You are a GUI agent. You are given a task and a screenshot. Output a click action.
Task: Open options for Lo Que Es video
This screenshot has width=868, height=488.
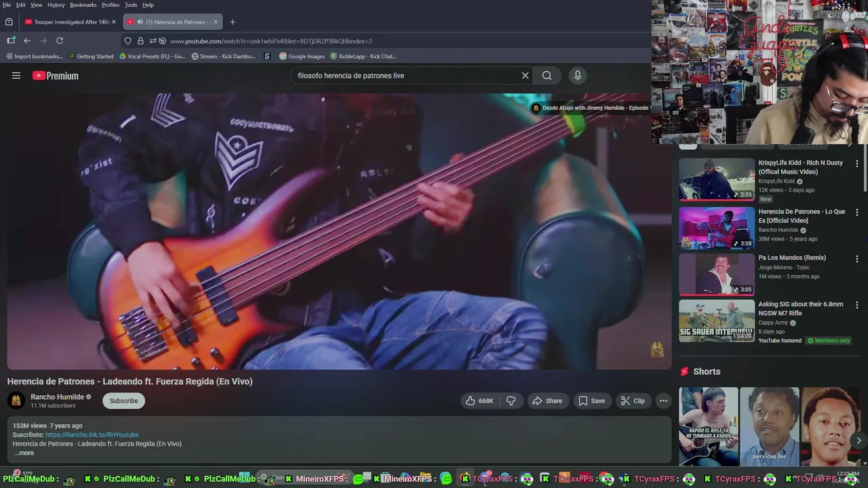[857, 212]
